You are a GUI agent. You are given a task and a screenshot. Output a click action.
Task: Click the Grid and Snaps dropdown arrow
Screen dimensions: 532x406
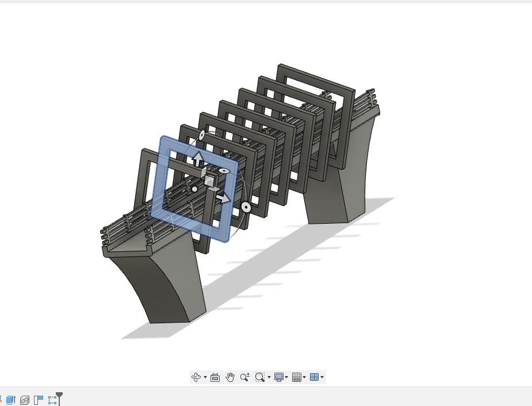click(304, 377)
